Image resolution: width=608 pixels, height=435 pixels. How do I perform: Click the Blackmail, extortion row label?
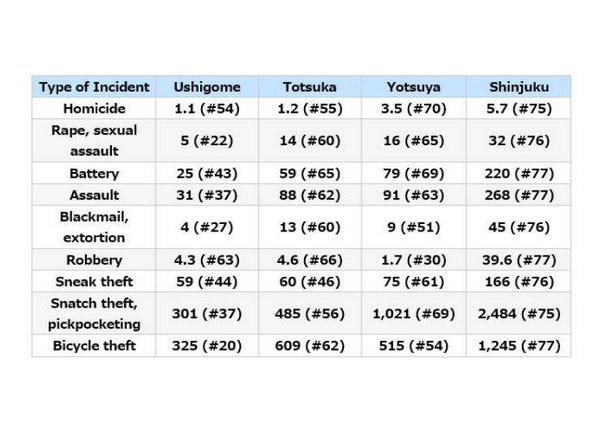point(94,229)
